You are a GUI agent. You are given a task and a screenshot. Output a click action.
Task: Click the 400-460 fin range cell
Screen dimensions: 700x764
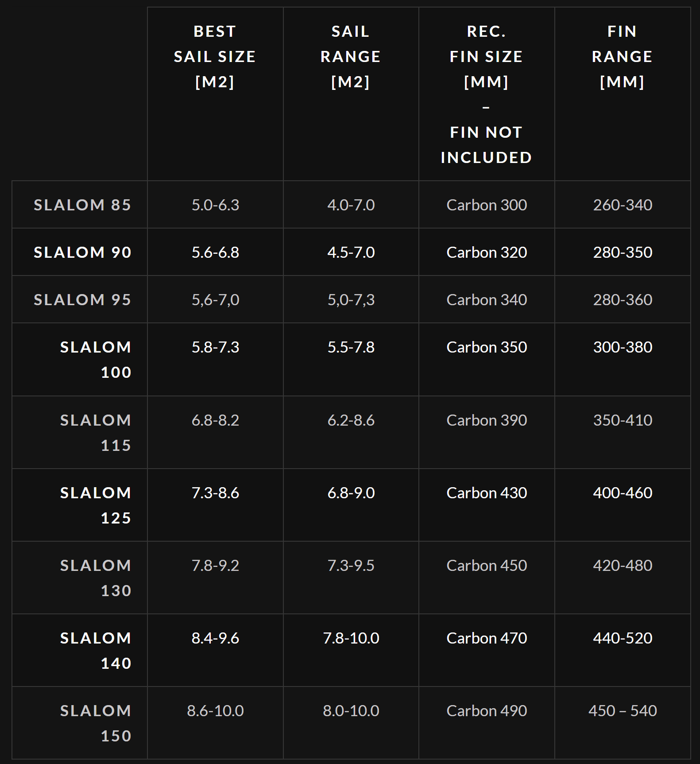[x=623, y=493]
